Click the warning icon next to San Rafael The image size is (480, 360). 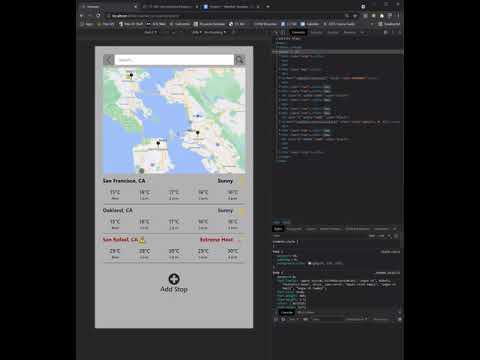coord(142,240)
